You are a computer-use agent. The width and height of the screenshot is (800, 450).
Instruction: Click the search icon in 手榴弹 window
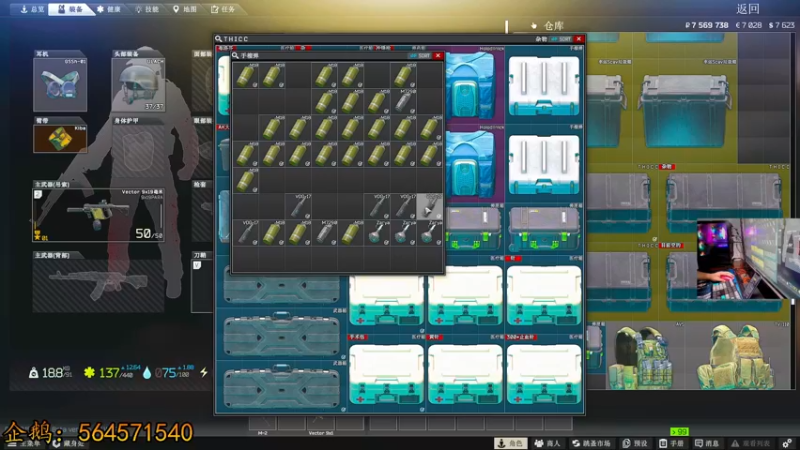(x=235, y=56)
